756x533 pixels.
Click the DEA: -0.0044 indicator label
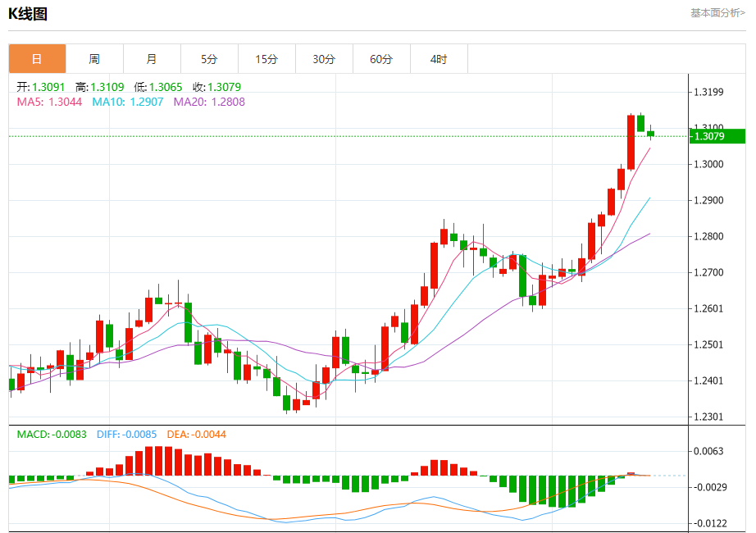(x=196, y=434)
